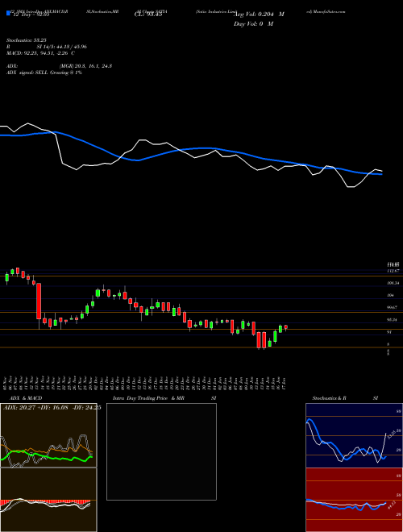403x532 pixels.
Task: Click the large red candlestick in mid-November
Action: pyautogui.click(x=39, y=301)
